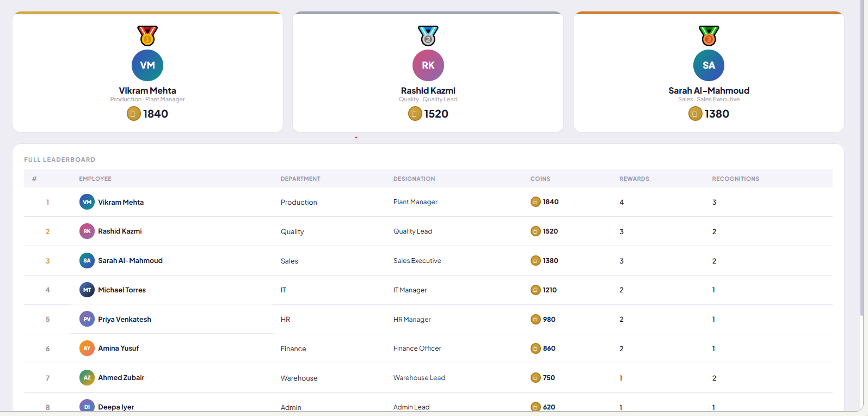This screenshot has height=416, width=868.
Task: Click the bronze medal icon above Sarah Al-Mahmoud
Action: 709,36
